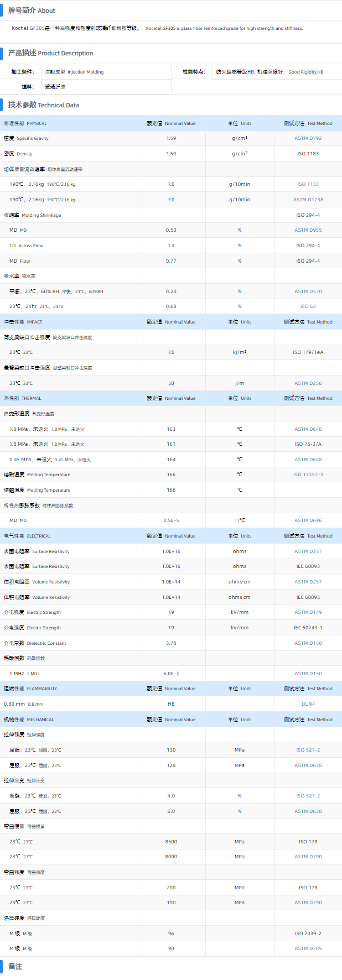Open the ASTM D696 thermal expansion link
Image resolution: width=342 pixels, height=980 pixels.
pyautogui.click(x=308, y=520)
